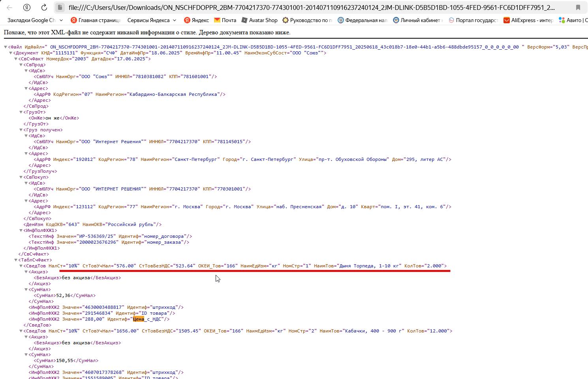Click the order number "2000023676296"
Image resolution: width=588 pixels, height=379 pixels.
pos(97,242)
